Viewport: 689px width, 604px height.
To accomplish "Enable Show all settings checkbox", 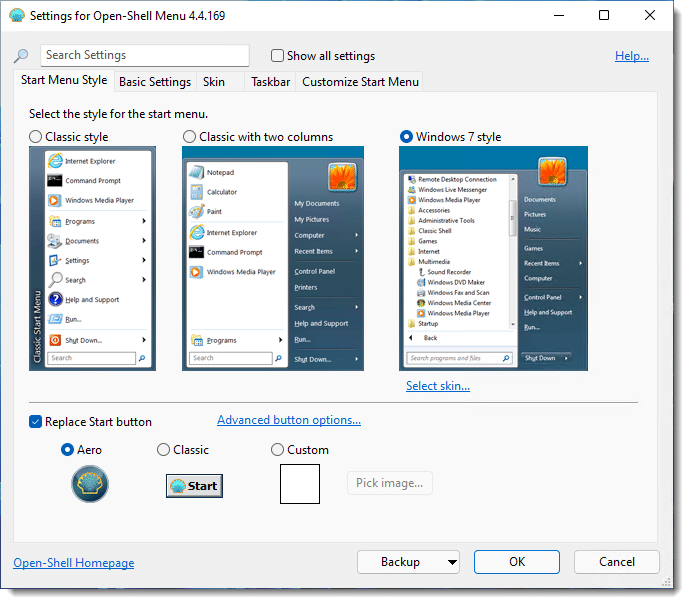I will pyautogui.click(x=277, y=56).
